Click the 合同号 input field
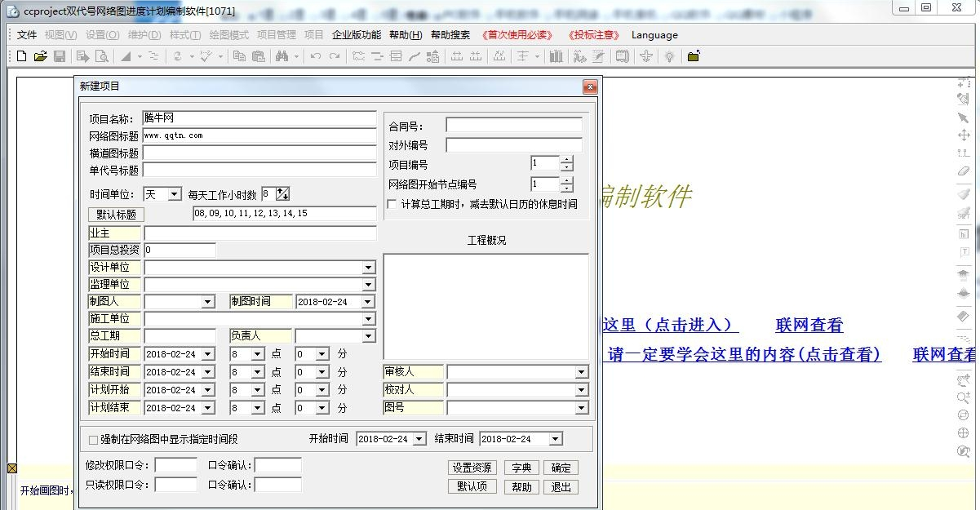 click(x=514, y=126)
